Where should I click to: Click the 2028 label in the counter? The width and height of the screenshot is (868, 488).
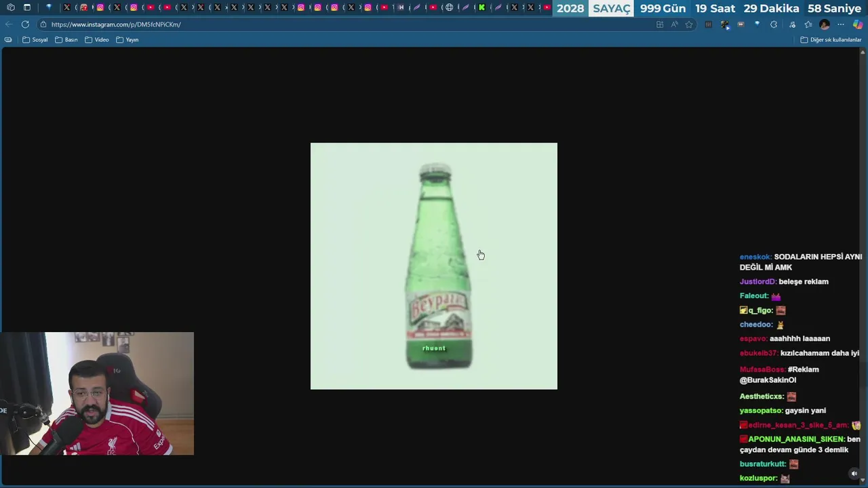pos(570,8)
